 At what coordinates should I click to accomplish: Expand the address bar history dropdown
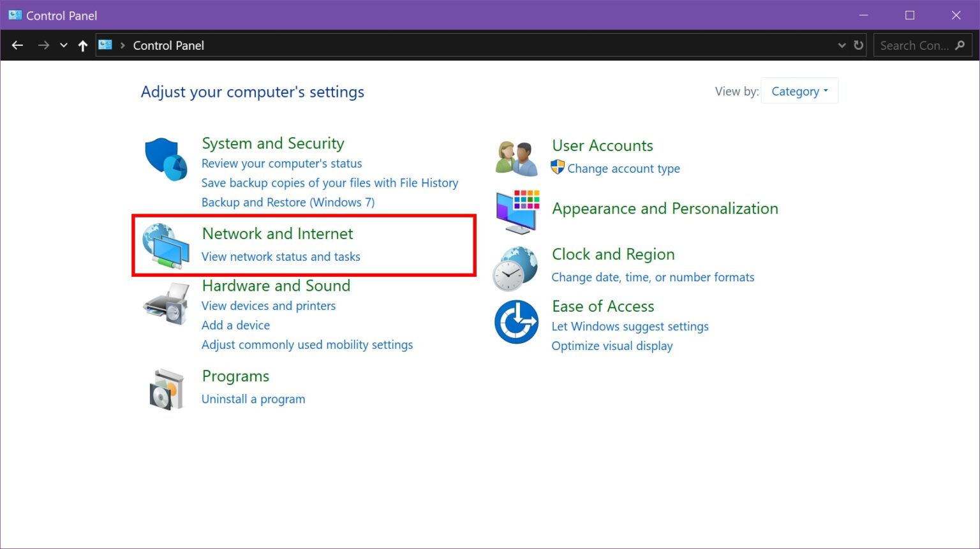point(842,45)
